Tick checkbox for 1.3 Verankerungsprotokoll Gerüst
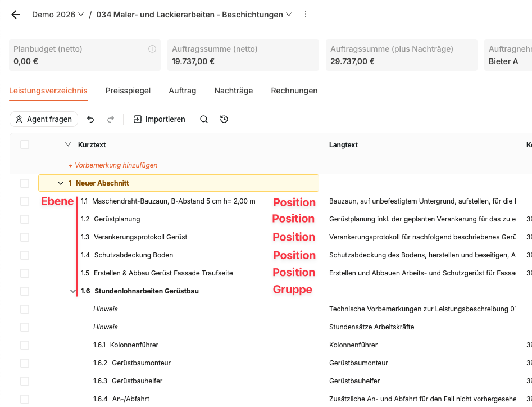This screenshot has width=532, height=407. click(25, 237)
